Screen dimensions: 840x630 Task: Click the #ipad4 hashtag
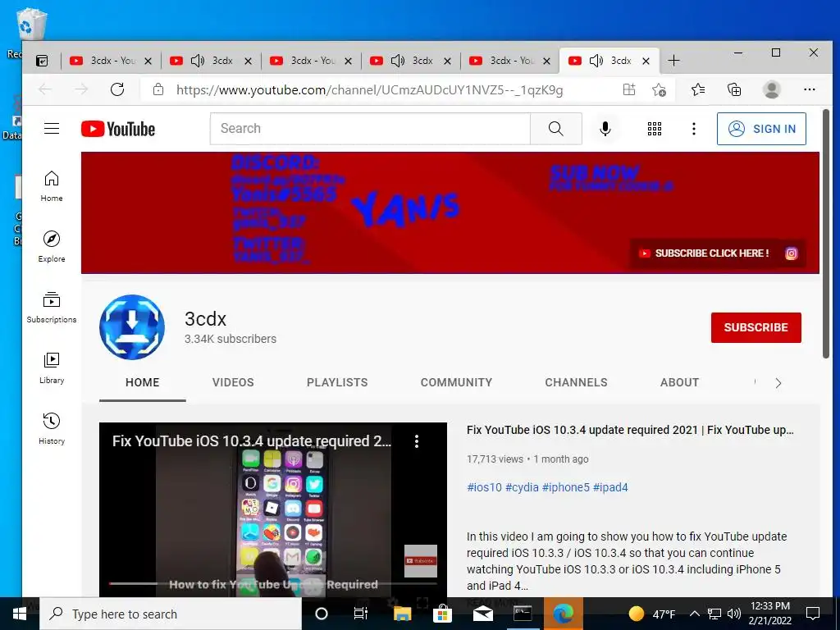click(610, 487)
